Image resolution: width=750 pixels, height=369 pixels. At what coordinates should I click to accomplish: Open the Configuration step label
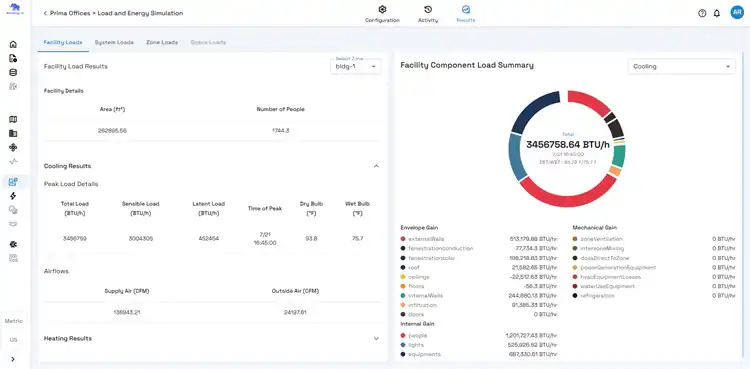[382, 21]
